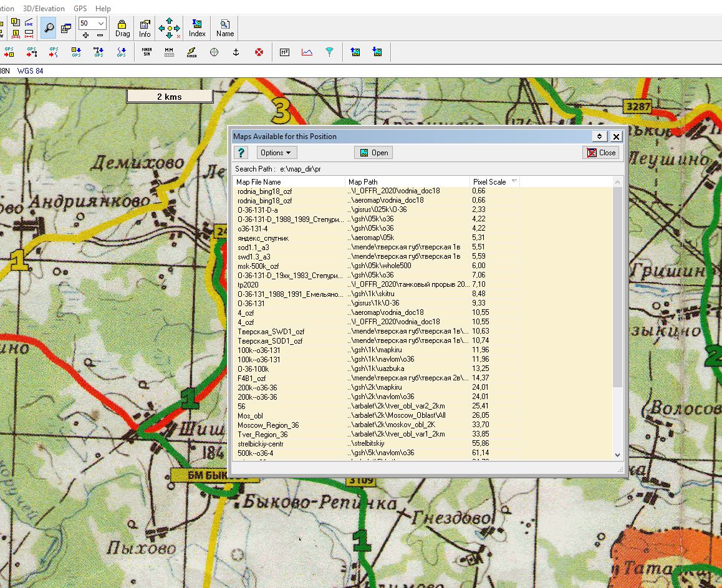The width and height of the screenshot is (722, 588).
Task: Toggle NMEA simulator icon
Action: (147, 52)
